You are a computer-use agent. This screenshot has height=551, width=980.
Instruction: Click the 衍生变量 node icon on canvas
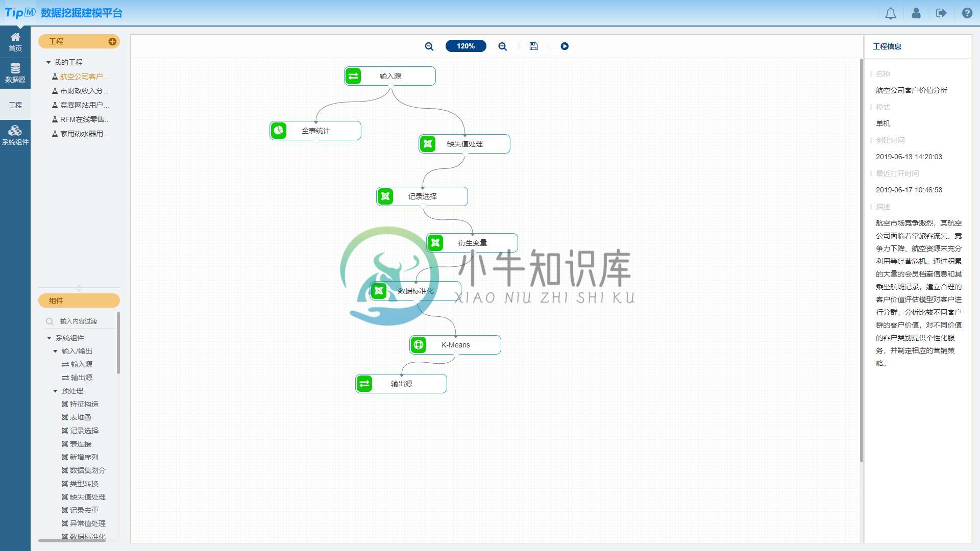435,243
